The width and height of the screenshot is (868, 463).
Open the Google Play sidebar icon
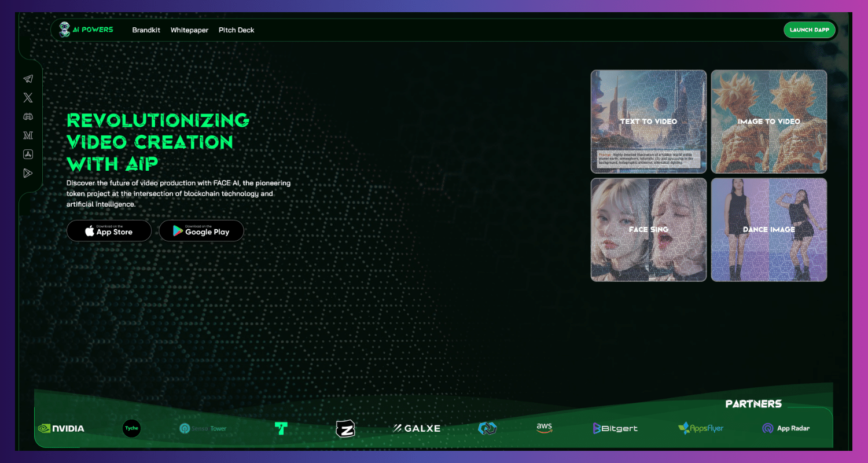(28, 173)
